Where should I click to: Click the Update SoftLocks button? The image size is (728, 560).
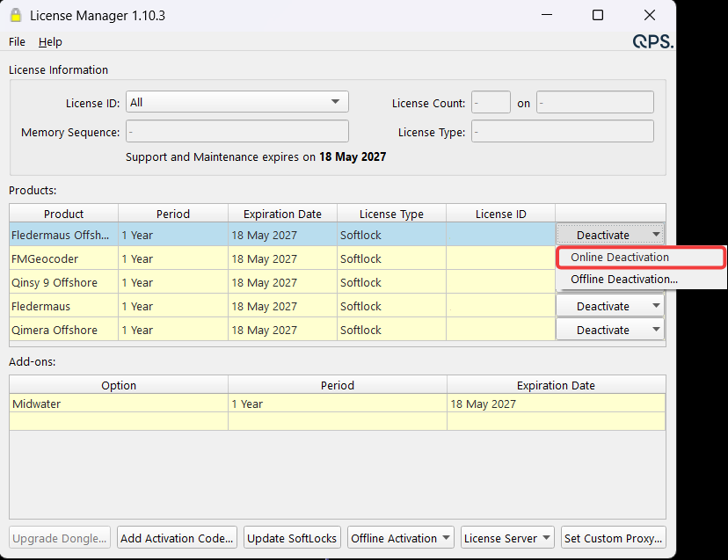tap(292, 538)
